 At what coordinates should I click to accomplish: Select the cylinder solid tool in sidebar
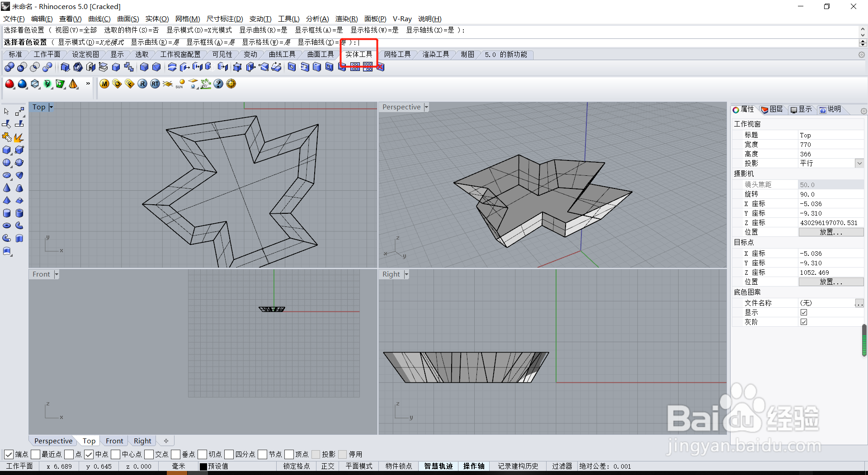pyautogui.click(x=6, y=213)
